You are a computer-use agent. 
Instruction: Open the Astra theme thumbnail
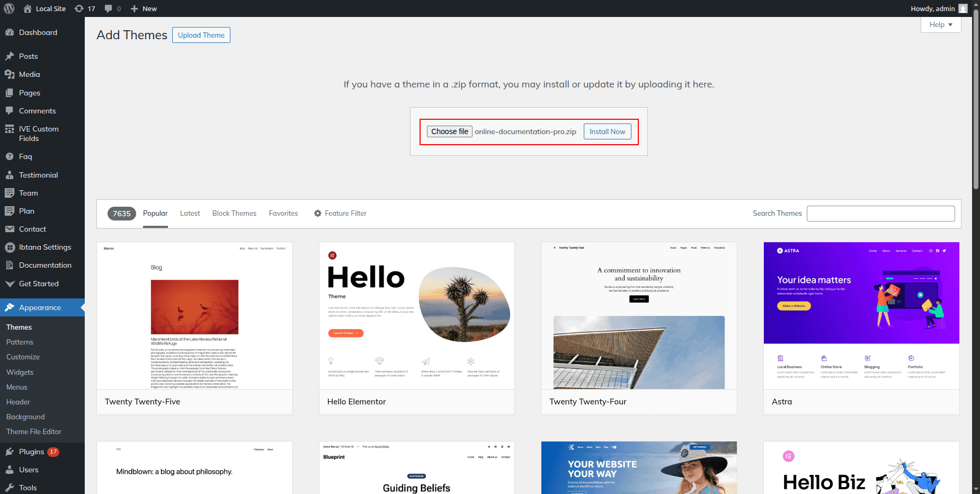point(861,315)
